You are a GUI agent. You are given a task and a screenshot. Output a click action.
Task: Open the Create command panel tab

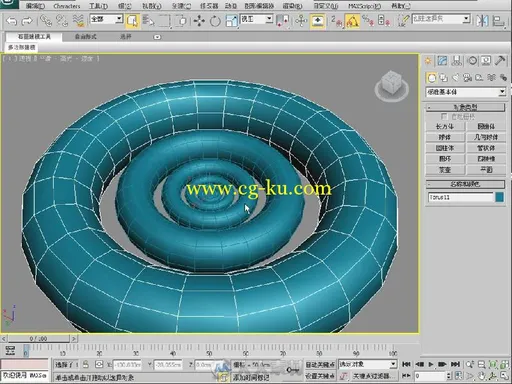(x=428, y=61)
